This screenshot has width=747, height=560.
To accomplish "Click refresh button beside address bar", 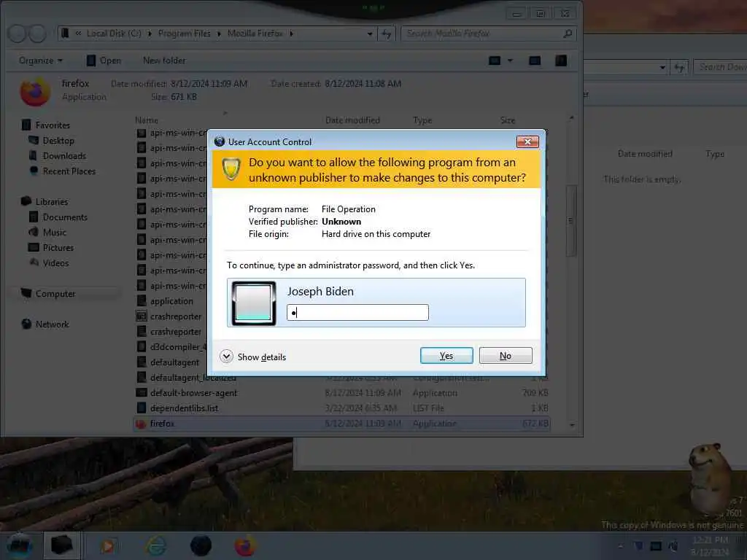I will point(386,34).
